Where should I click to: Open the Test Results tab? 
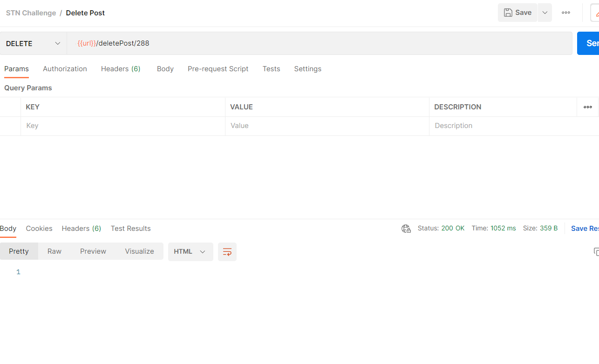130,229
